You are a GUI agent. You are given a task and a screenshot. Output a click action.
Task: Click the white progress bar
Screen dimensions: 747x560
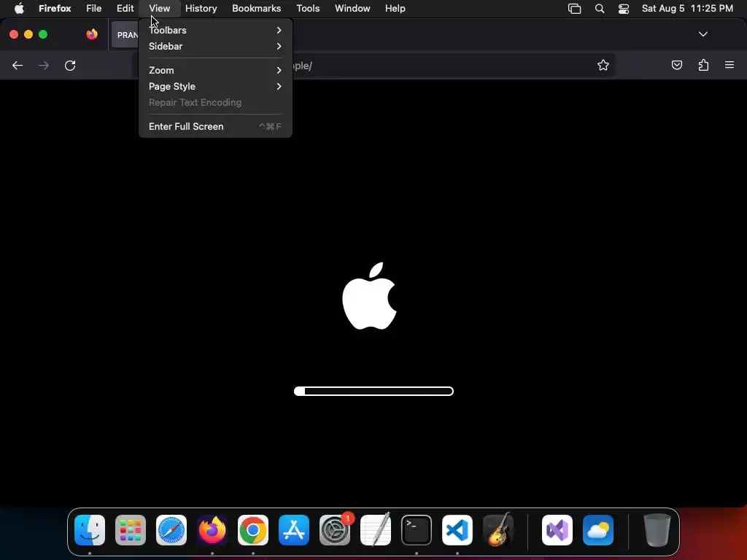click(374, 391)
